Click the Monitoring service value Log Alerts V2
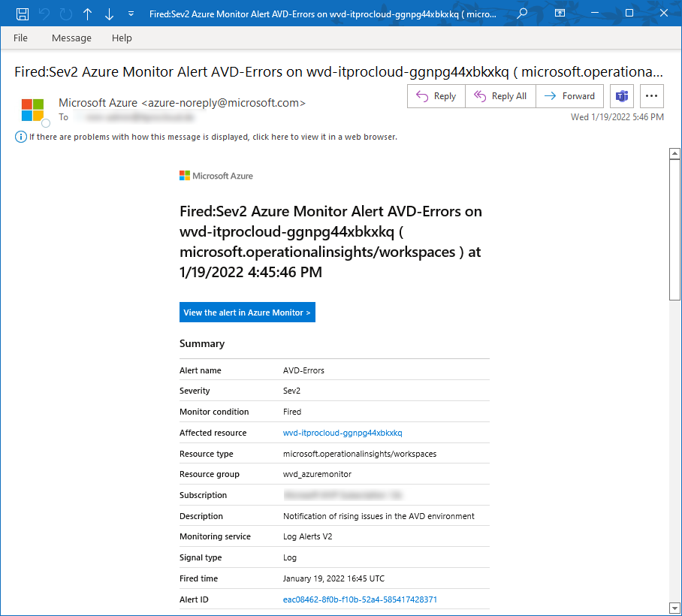 (x=307, y=536)
